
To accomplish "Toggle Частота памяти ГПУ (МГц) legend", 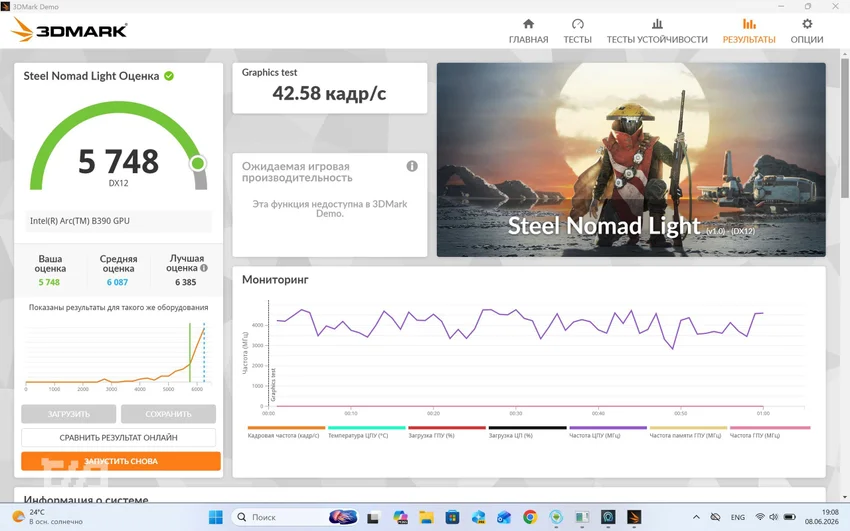I will point(687,432).
